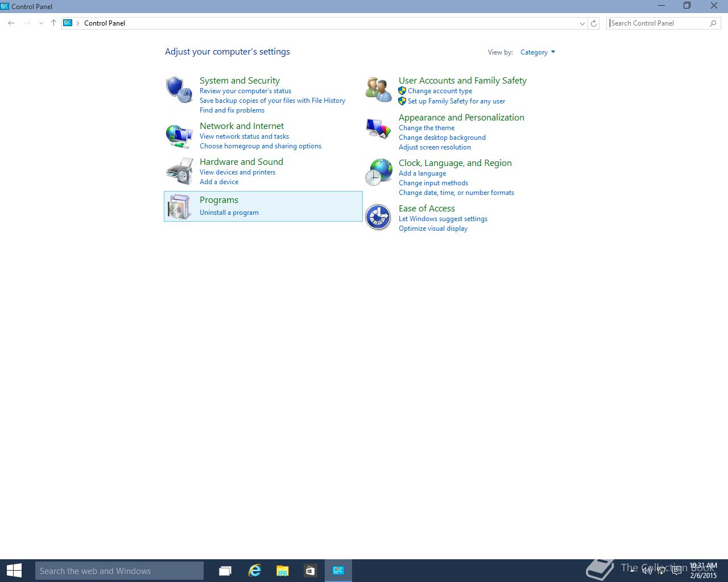The width and height of the screenshot is (728, 582).
Task: Click Change date, time, or number formats
Action: [x=456, y=193]
